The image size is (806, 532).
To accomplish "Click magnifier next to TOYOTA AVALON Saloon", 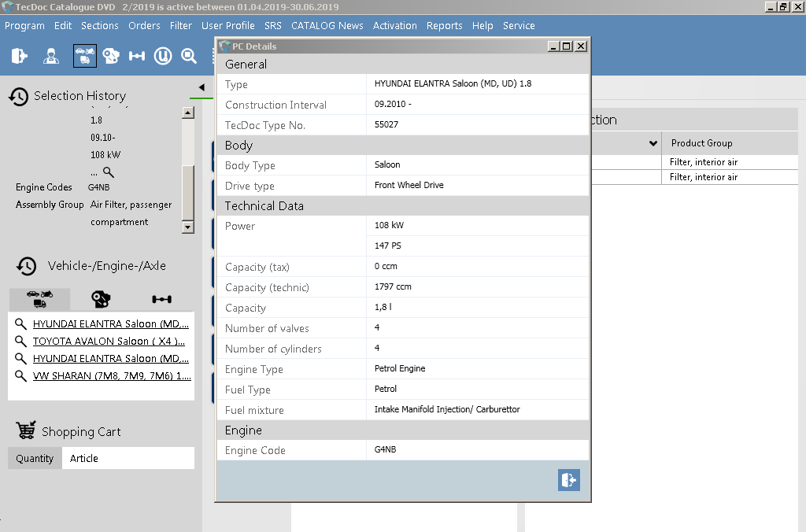I will 20,341.
